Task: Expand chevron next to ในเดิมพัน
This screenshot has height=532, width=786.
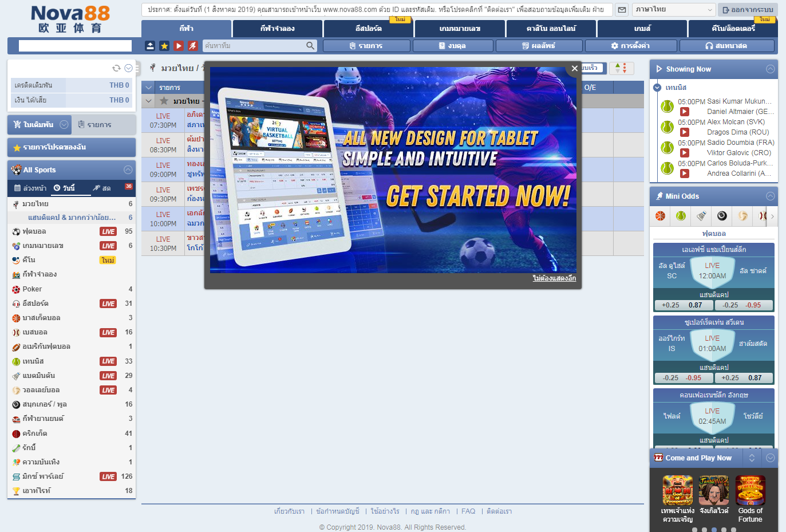Action: (64, 124)
